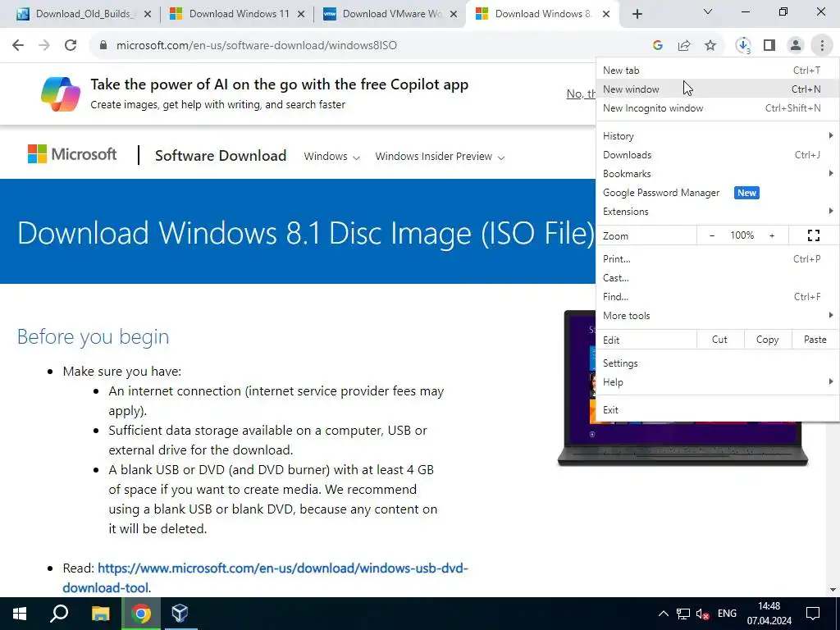Open File Explorer from the taskbar
Viewport: 840px width, 630px height.
point(100,614)
